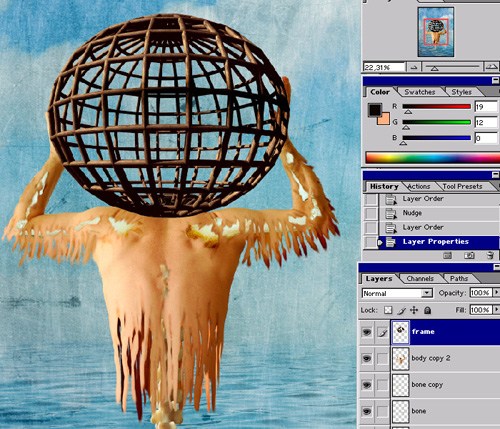
Task: Switch to the Swatches tab
Action: pos(420,92)
